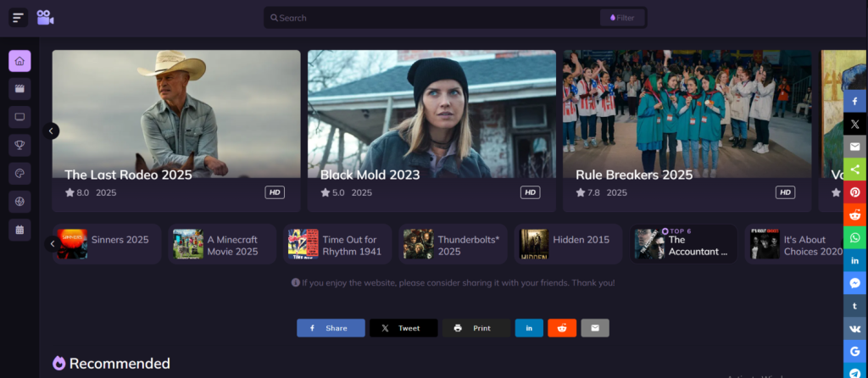The height and width of the screenshot is (378, 868).
Task: Share via Facebook in side share bar
Action: [x=855, y=101]
